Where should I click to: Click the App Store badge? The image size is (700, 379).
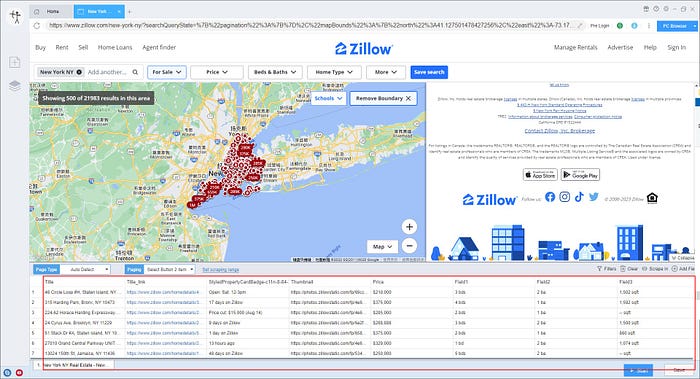click(x=540, y=175)
